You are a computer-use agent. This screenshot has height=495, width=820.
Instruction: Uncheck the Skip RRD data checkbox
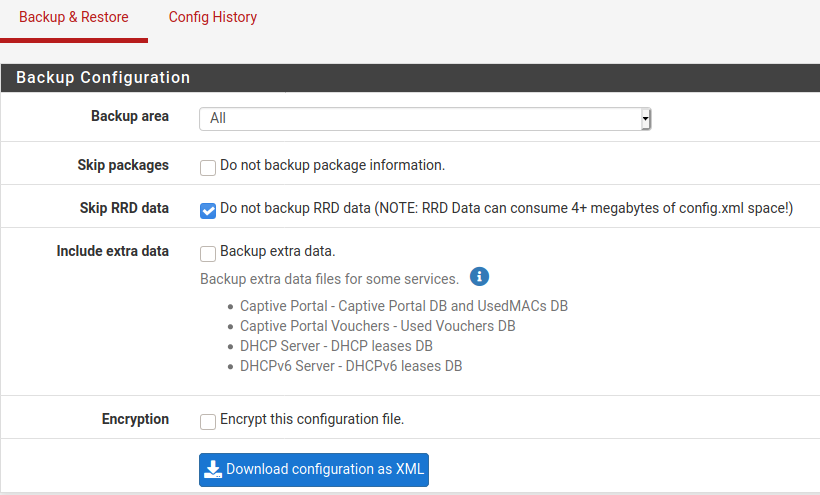[208, 210]
